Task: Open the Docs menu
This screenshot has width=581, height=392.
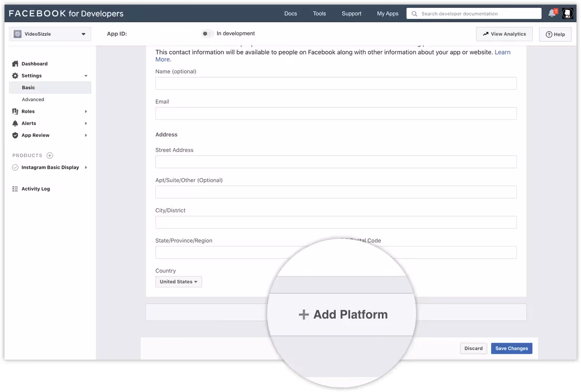Action: pyautogui.click(x=290, y=14)
